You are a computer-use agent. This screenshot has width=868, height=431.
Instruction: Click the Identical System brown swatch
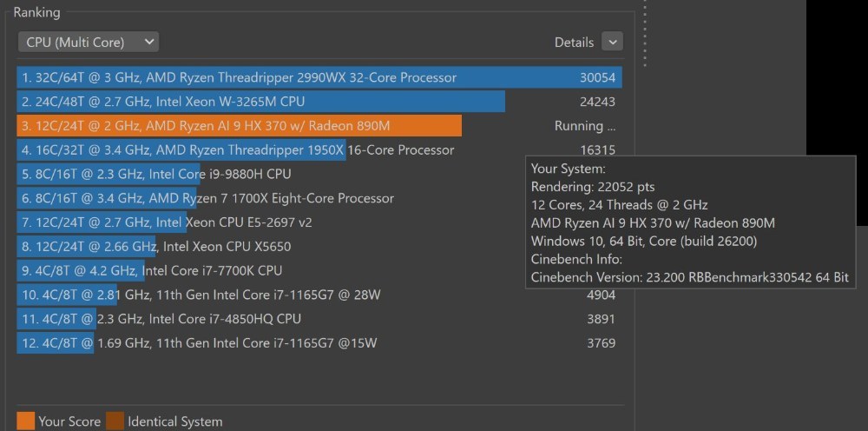[x=115, y=421]
